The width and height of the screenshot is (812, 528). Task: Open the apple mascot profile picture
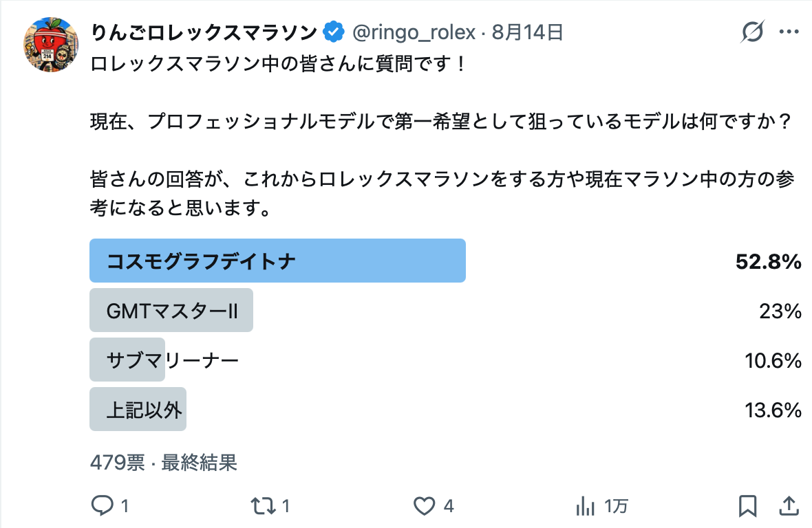point(51,45)
